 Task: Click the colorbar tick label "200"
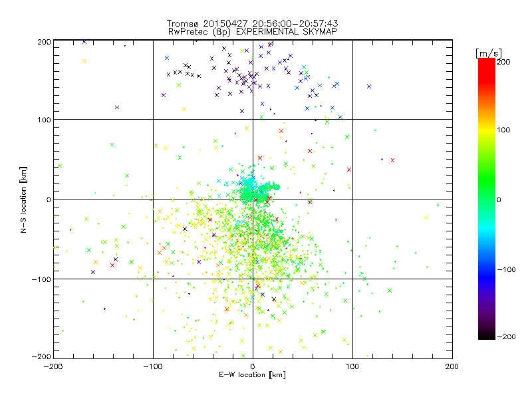pyautogui.click(x=503, y=62)
